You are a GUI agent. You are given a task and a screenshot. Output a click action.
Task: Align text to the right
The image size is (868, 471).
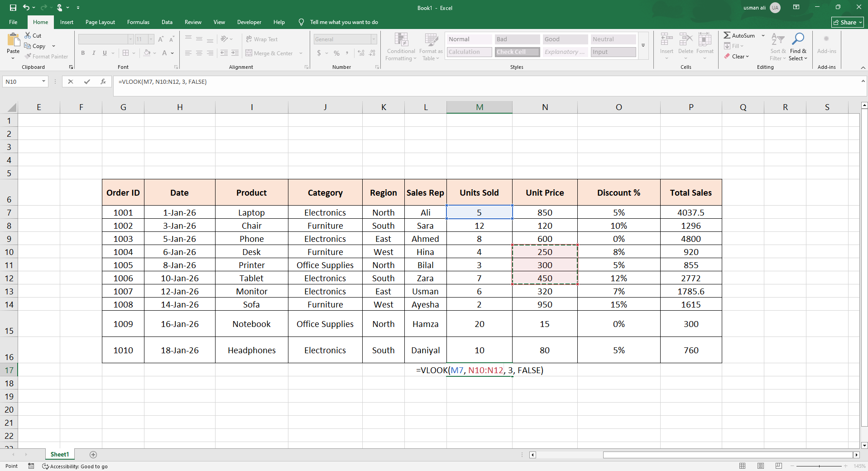click(210, 53)
